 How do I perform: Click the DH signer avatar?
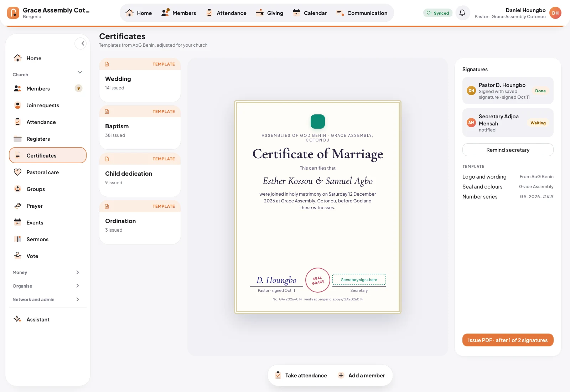point(471,91)
